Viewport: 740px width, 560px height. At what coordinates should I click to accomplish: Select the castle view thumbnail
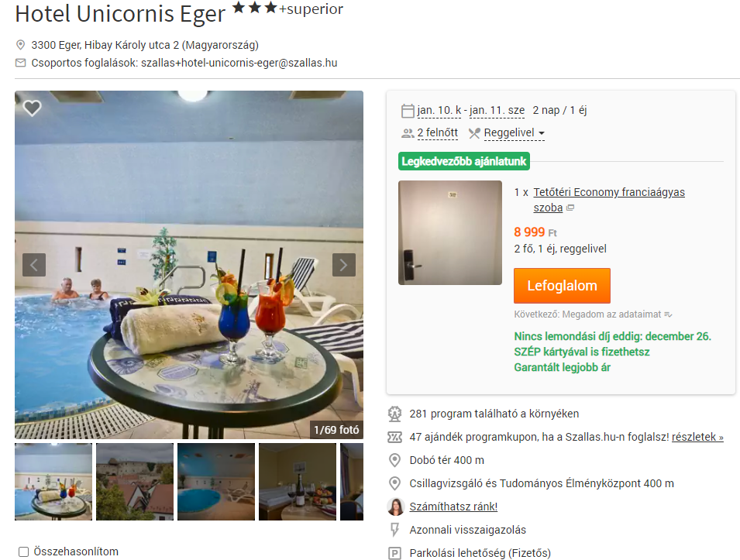(x=135, y=482)
